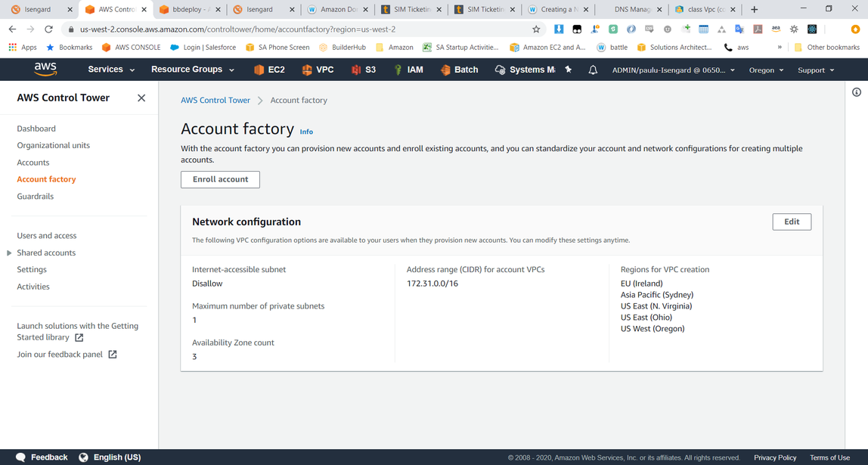Open the Services dropdown menu
The width and height of the screenshot is (868, 465).
click(111, 70)
